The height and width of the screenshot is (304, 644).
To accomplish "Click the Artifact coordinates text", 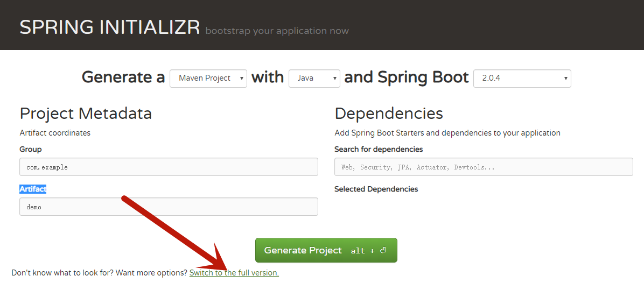I will point(55,133).
